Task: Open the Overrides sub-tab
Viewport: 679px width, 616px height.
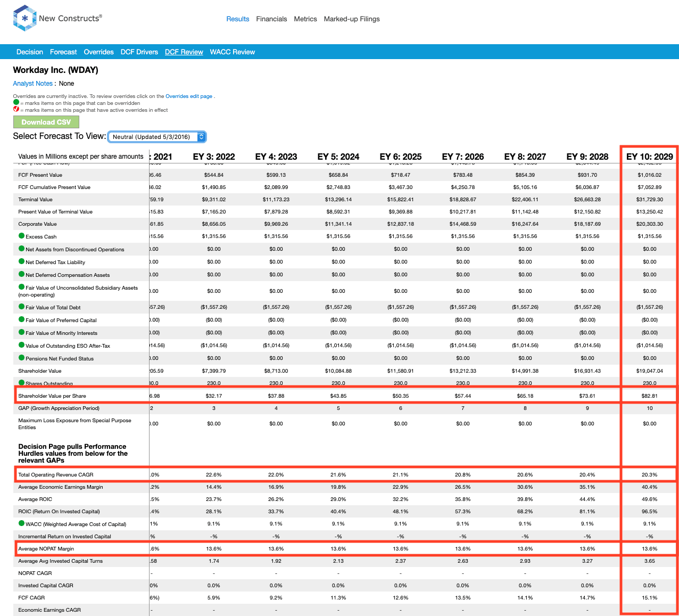Action: [x=99, y=52]
